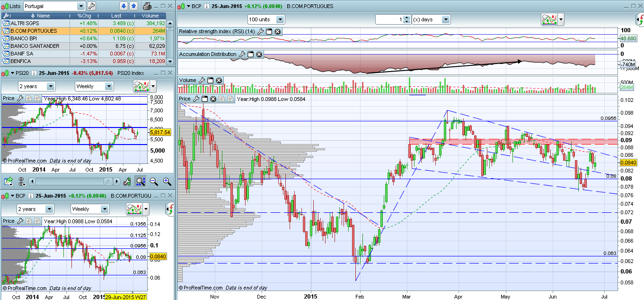Open main chart Price settings wrench

(196, 99)
